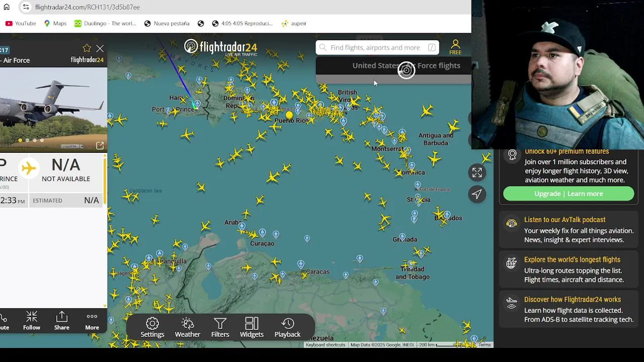Viewport: 644px width, 362px height.
Task: Click the Fort-de-France airport pin
Action: [418, 185]
